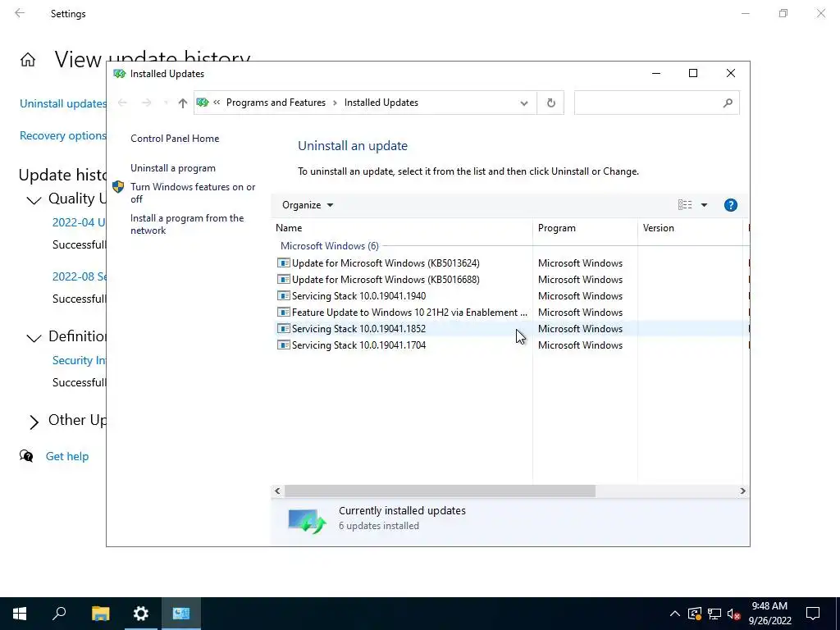Click the icon of Servicing Stack 10.0.19041.1940
The image size is (840, 630).
(283, 295)
